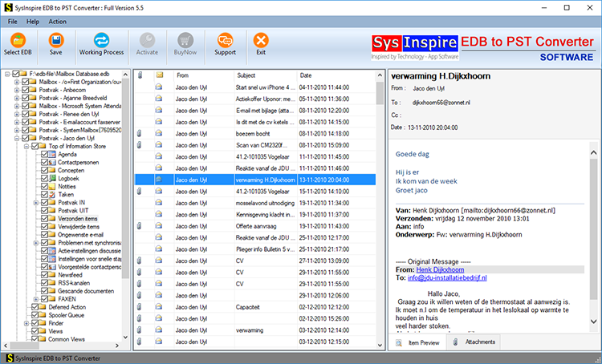Open the Select EDB toolbar icon

18,40
